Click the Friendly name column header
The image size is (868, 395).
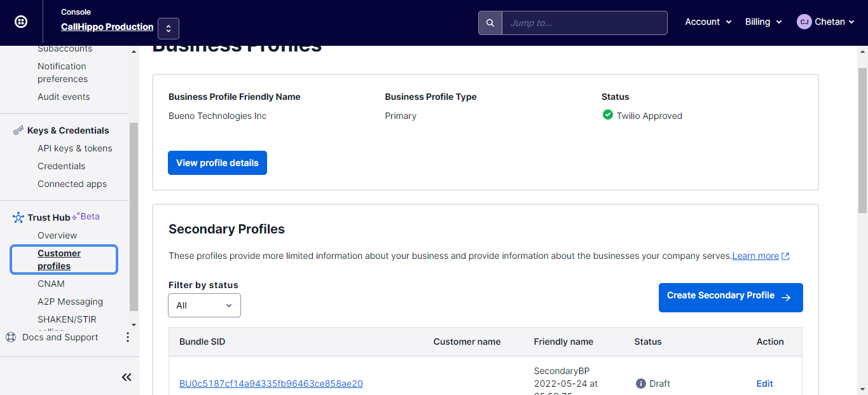[x=563, y=342]
